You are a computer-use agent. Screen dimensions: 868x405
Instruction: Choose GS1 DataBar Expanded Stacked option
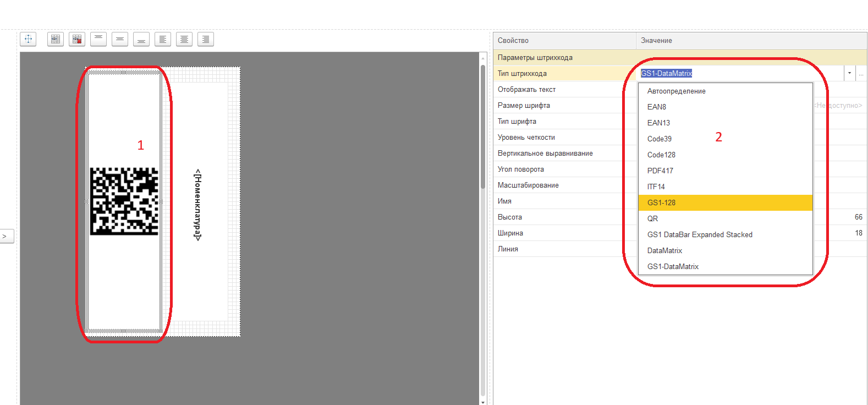[x=726, y=235]
